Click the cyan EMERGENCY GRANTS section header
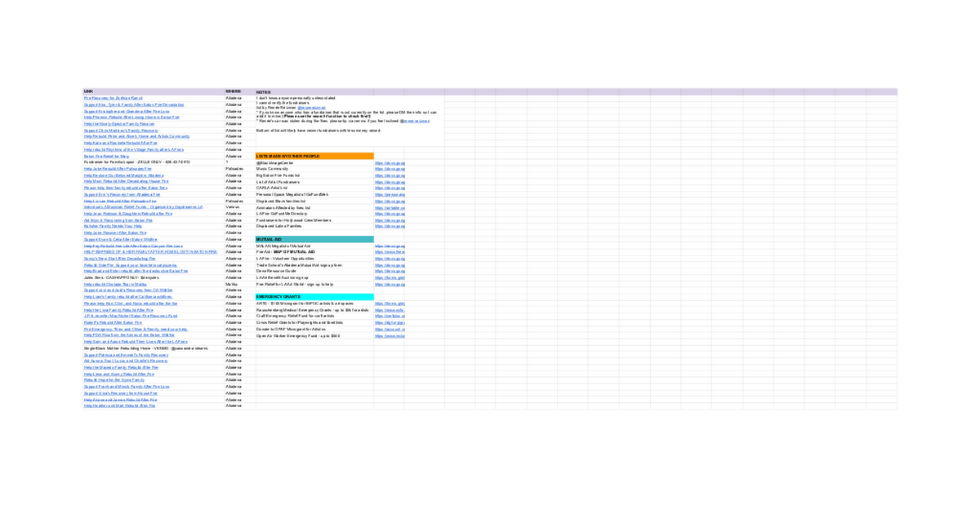 (314, 297)
